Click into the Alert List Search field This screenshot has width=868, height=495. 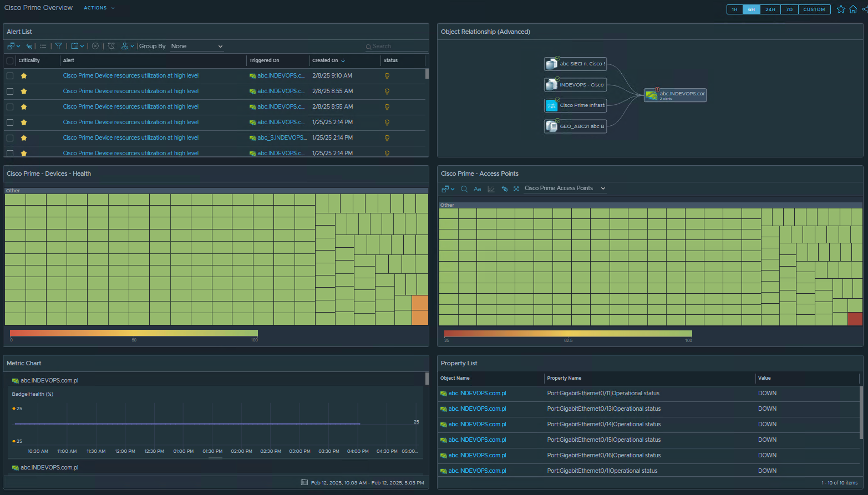(396, 47)
